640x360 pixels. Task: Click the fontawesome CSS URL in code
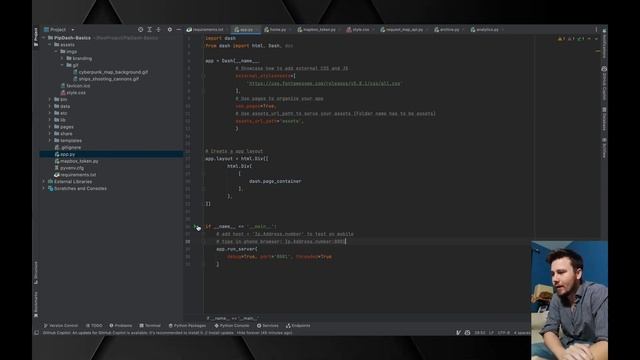coord(324,83)
